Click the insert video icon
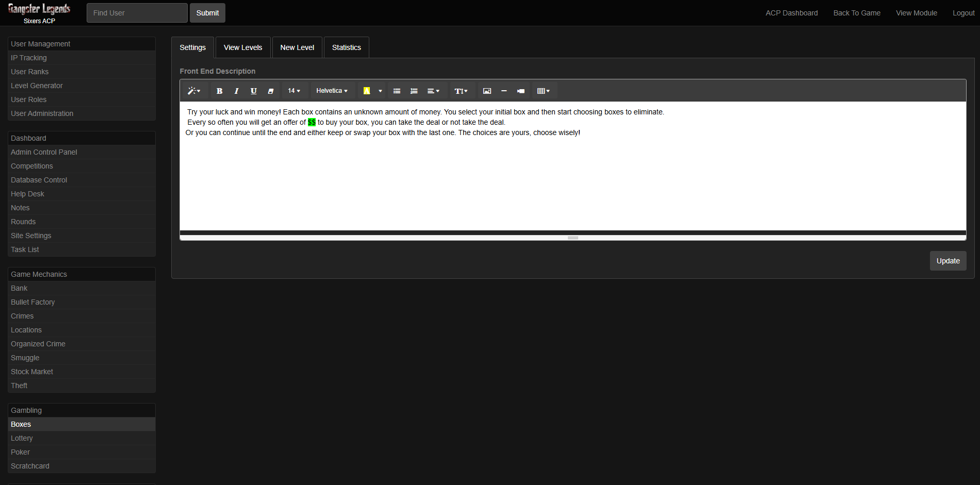The height and width of the screenshot is (485, 980). pyautogui.click(x=521, y=91)
